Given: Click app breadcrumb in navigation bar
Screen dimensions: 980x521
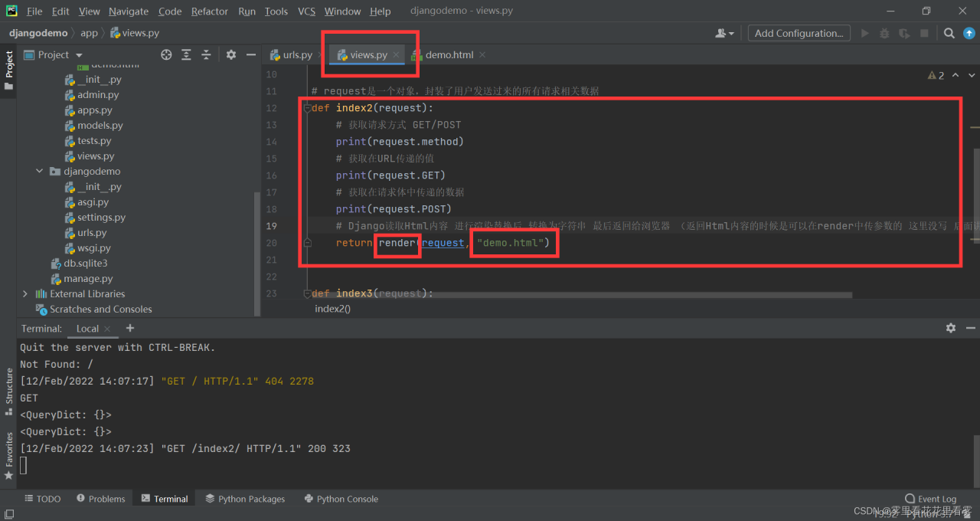Looking at the screenshot, I should click(89, 33).
